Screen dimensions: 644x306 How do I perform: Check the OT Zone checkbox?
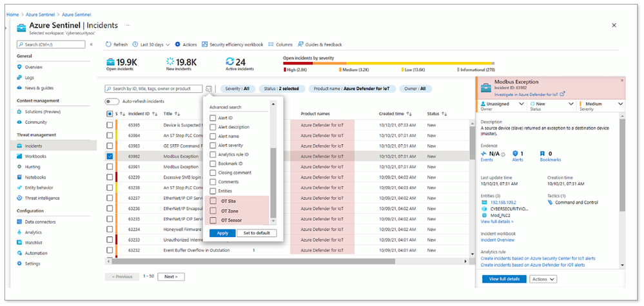pyautogui.click(x=213, y=211)
